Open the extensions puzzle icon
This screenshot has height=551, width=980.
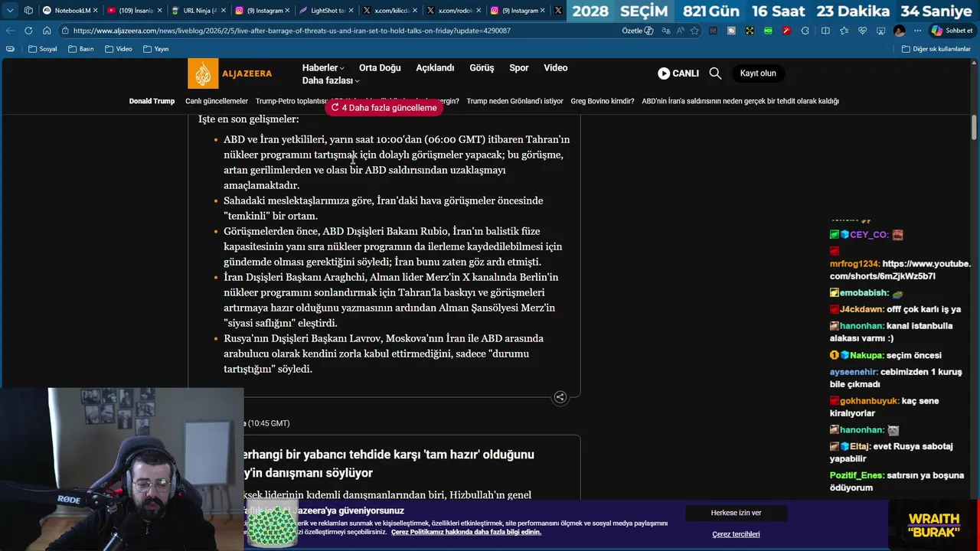tap(805, 31)
